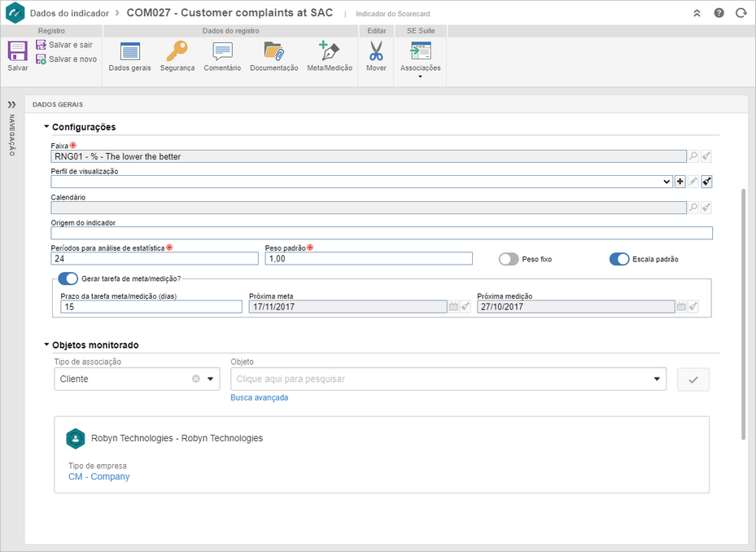
Task: Click the Próxima medição date field
Action: coord(575,307)
